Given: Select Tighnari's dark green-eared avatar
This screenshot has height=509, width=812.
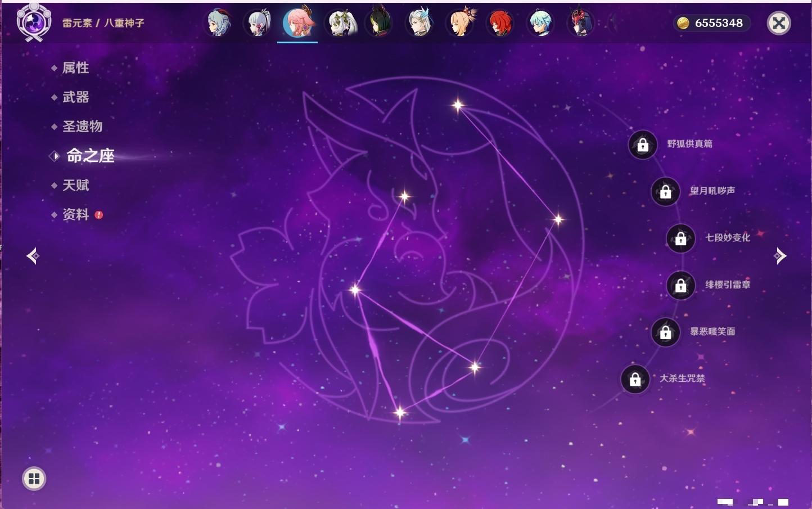Looking at the screenshot, I should (x=379, y=23).
